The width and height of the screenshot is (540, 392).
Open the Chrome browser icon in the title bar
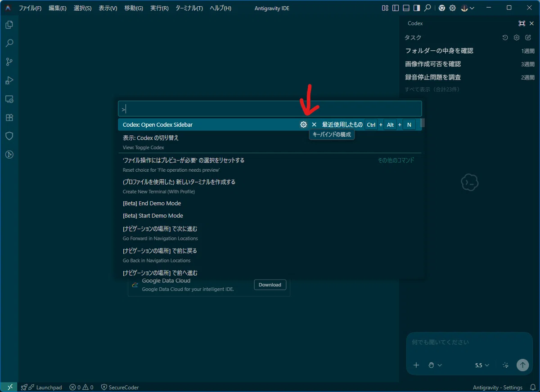tap(442, 8)
